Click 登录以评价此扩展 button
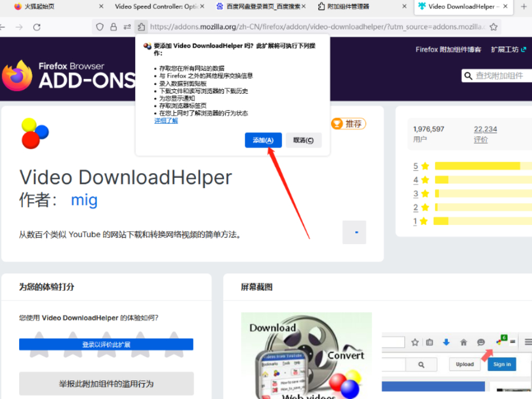This screenshot has height=399, width=532. [x=106, y=345]
